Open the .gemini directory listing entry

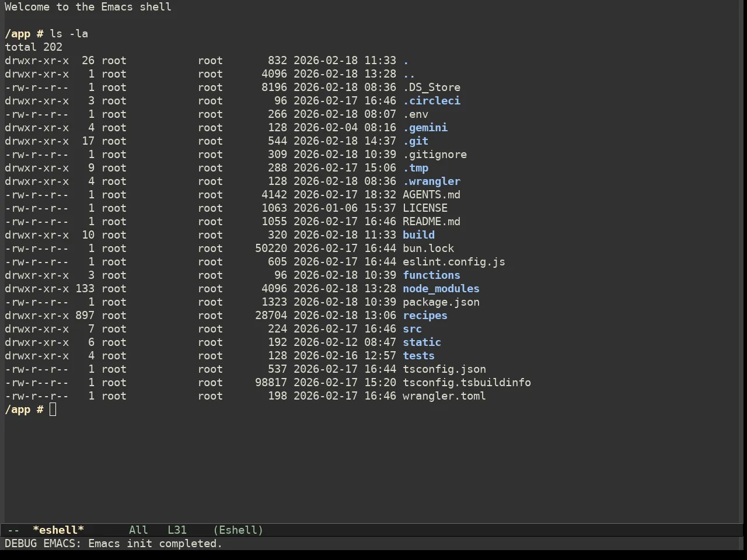coord(425,128)
